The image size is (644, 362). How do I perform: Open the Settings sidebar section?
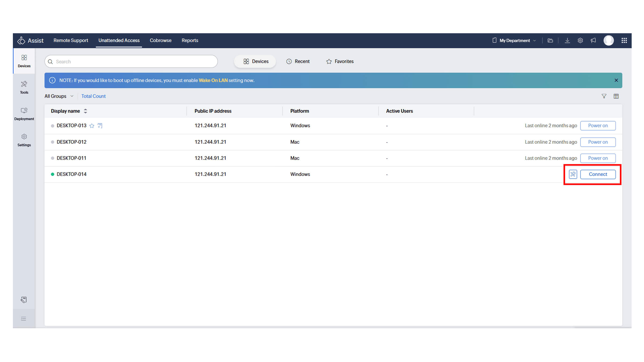click(24, 140)
